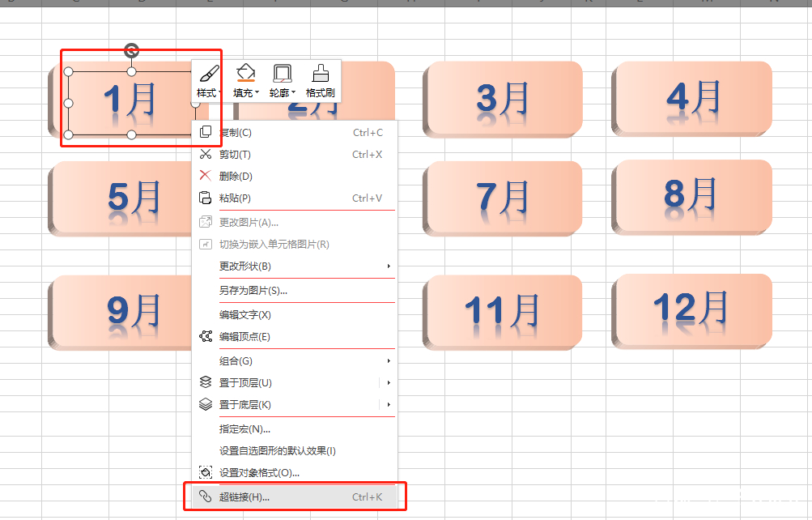Click the edit vertices icon beside 编辑顶点(E)
Screen dimensions: 812x520
[x=206, y=336]
